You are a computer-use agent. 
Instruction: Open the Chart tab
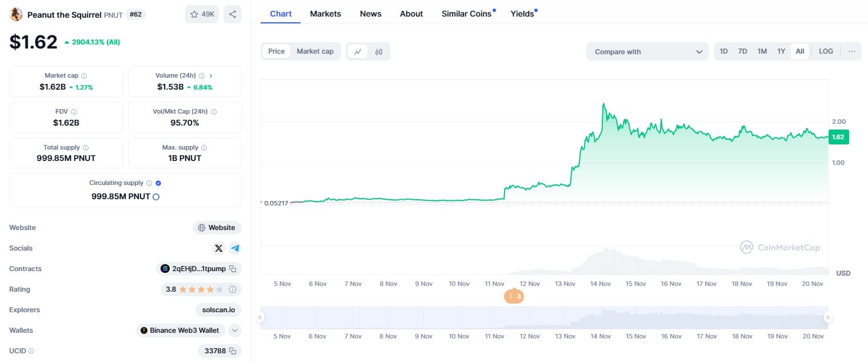[281, 14]
